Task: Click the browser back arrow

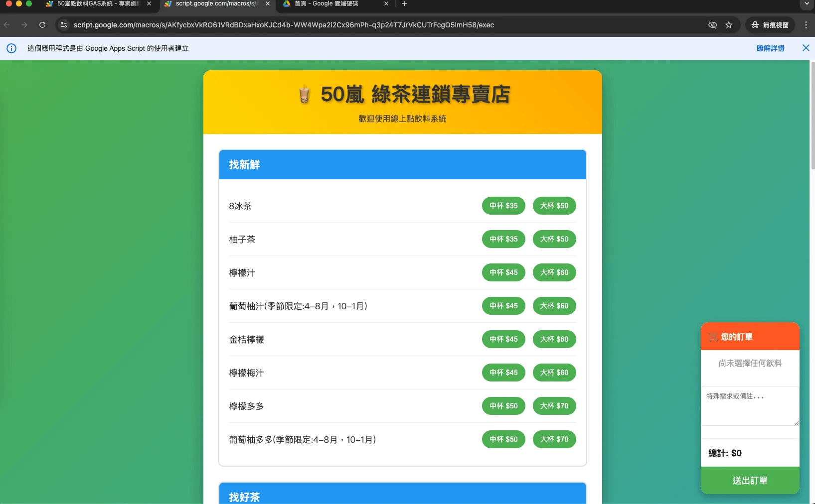Action: tap(7, 25)
